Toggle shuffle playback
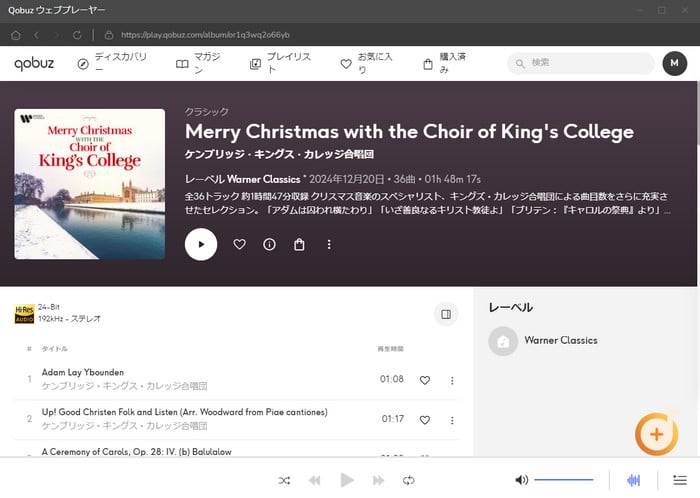This screenshot has height=498, width=700. 284,480
